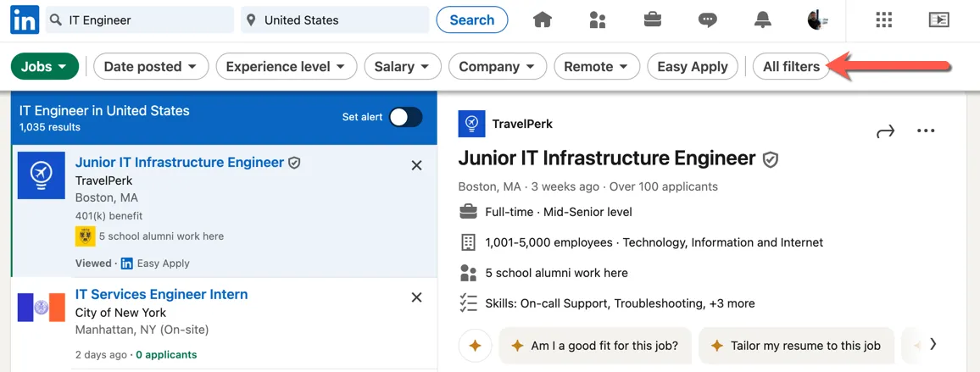Expand the Company filter
The width and height of the screenshot is (980, 372).
(498, 66)
